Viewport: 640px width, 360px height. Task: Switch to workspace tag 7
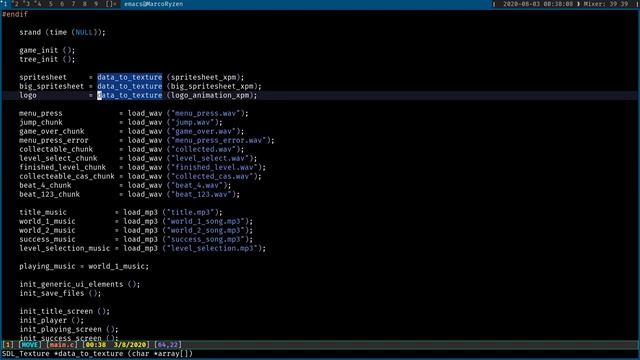click(x=73, y=4)
